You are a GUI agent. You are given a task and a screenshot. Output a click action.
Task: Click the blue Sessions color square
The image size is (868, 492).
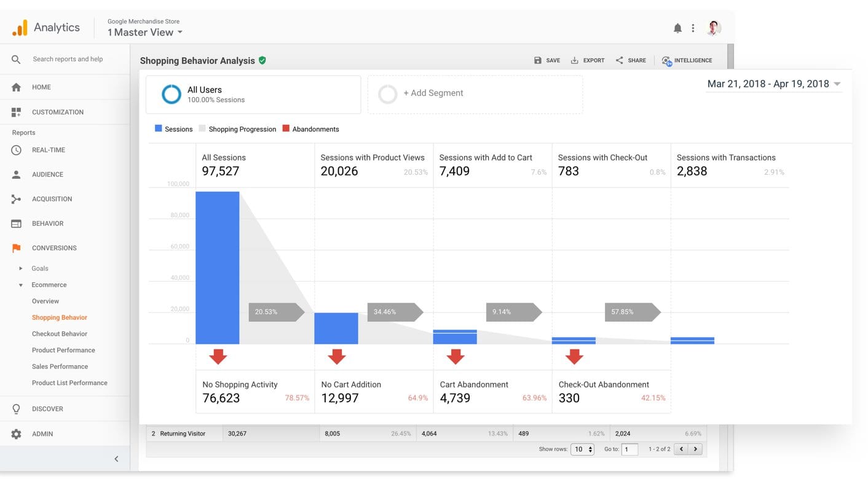(x=159, y=129)
